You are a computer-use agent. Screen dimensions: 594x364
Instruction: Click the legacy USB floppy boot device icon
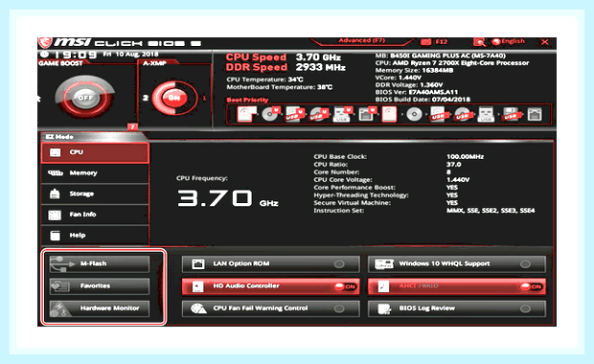(511, 114)
